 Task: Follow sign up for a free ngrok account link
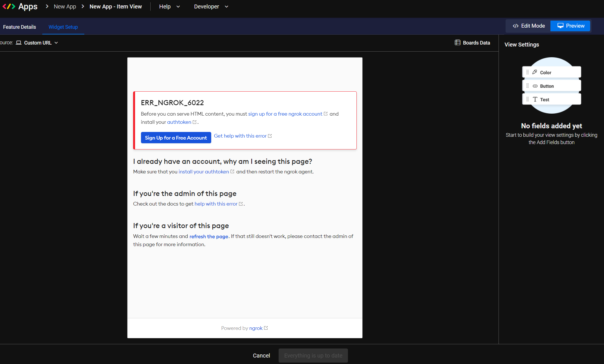[x=285, y=114]
